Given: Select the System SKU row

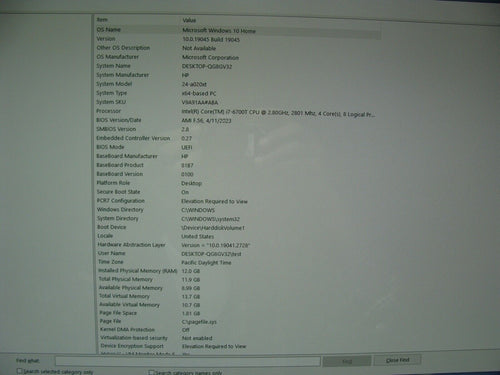Looking at the screenshot, I should point(237,102).
